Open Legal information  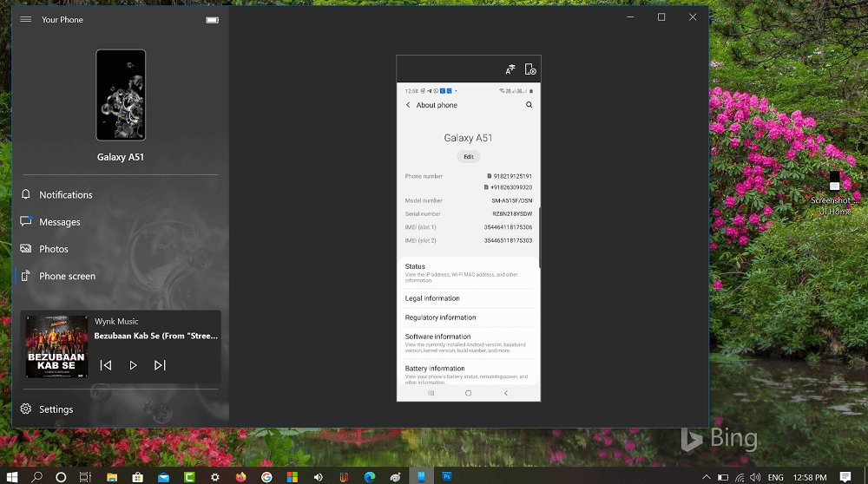click(469, 298)
